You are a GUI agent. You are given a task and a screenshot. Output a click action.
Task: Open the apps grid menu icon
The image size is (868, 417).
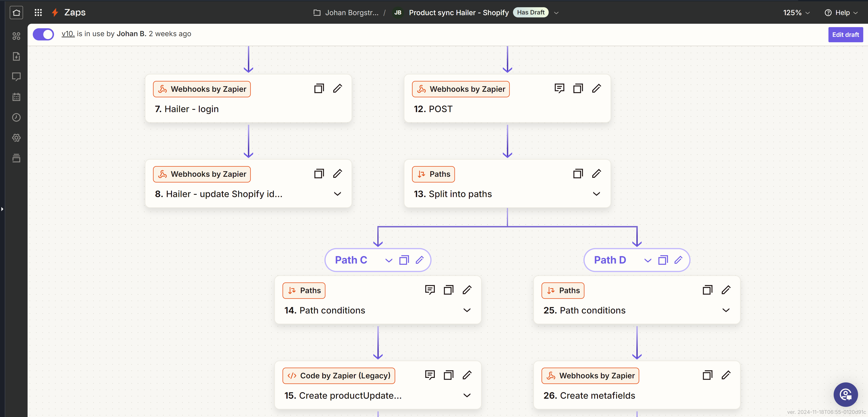(38, 12)
